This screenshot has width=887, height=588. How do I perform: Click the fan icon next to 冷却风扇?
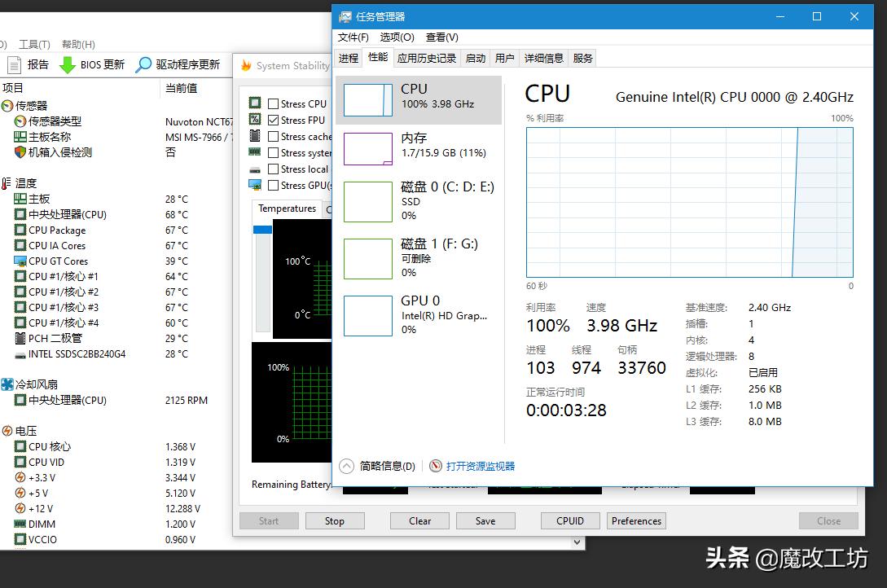click(7, 384)
